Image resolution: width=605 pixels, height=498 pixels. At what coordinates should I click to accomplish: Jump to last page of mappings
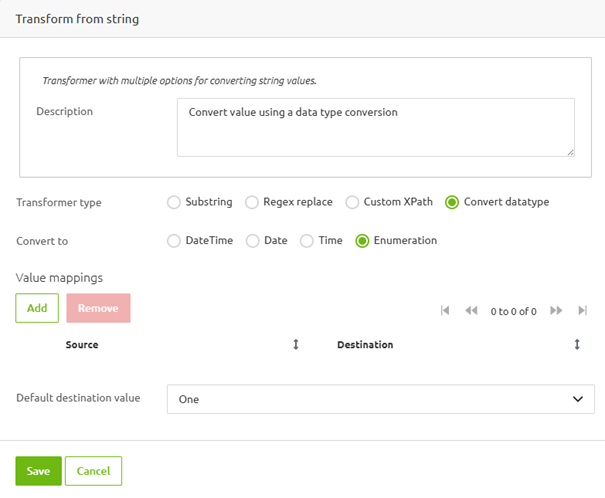point(582,311)
